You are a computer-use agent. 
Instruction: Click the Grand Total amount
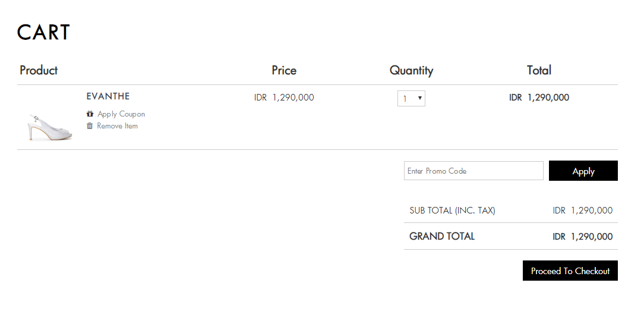coord(582,237)
